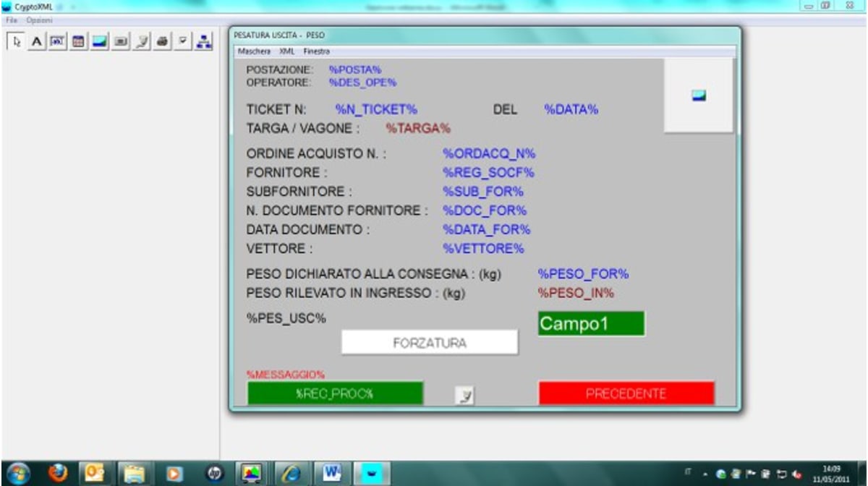Click the small script icon beside %REC_PROC%
This screenshot has height=486, width=868.
(x=465, y=396)
